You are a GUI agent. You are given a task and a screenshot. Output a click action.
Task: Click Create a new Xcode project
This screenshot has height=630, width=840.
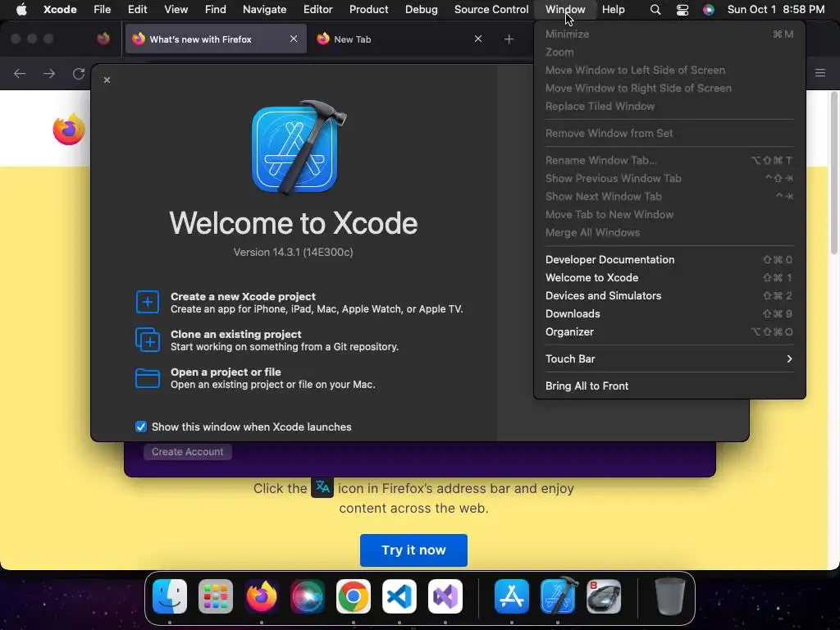(x=243, y=297)
